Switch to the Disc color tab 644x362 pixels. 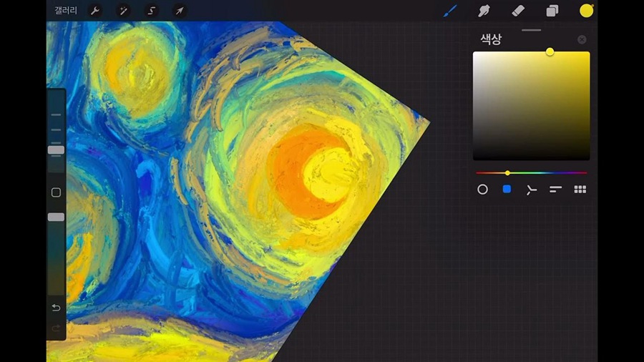[x=482, y=190]
